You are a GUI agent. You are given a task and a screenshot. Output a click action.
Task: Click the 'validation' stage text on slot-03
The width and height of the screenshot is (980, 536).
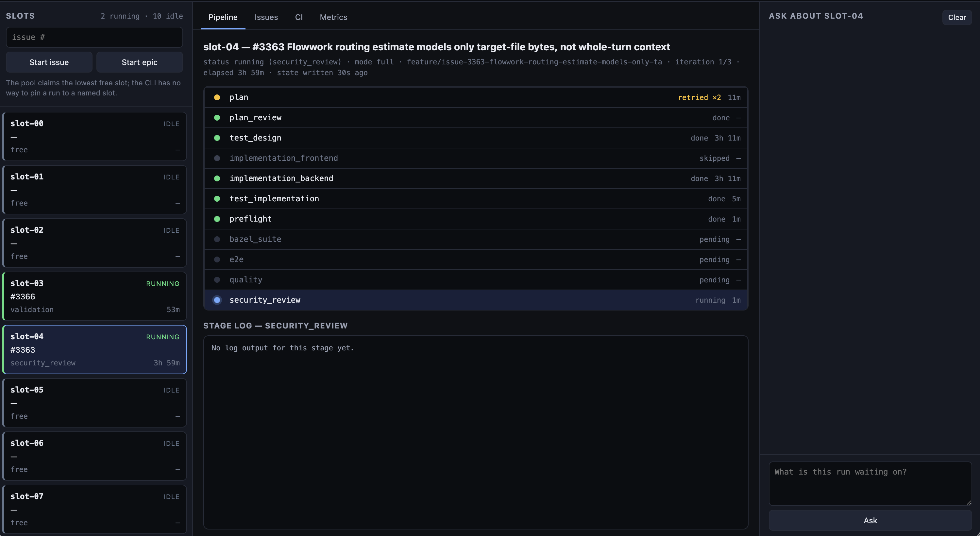click(x=32, y=310)
